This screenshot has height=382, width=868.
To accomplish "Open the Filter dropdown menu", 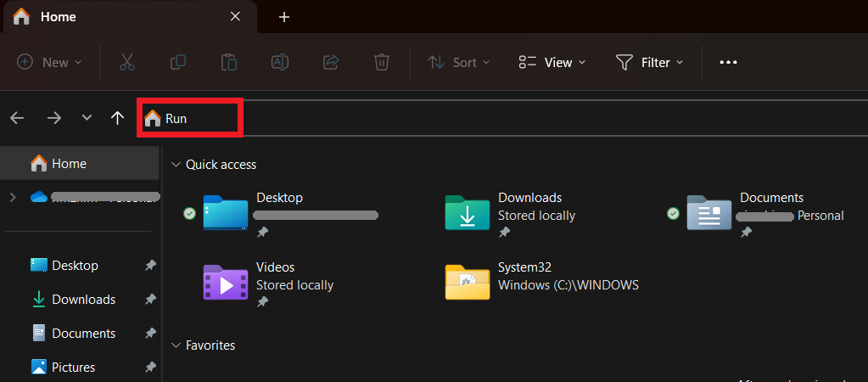I will coord(650,62).
